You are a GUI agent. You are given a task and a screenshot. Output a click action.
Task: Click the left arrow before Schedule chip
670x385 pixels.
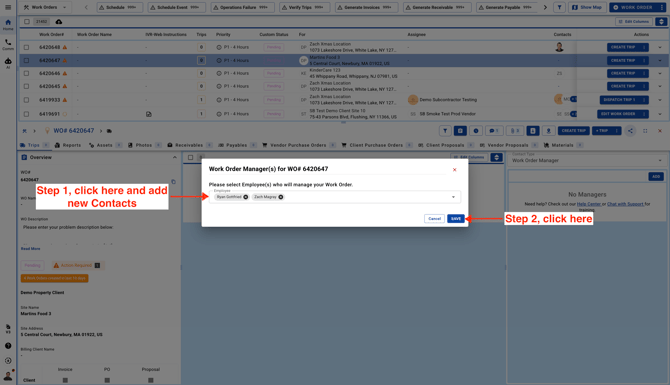tap(86, 7)
